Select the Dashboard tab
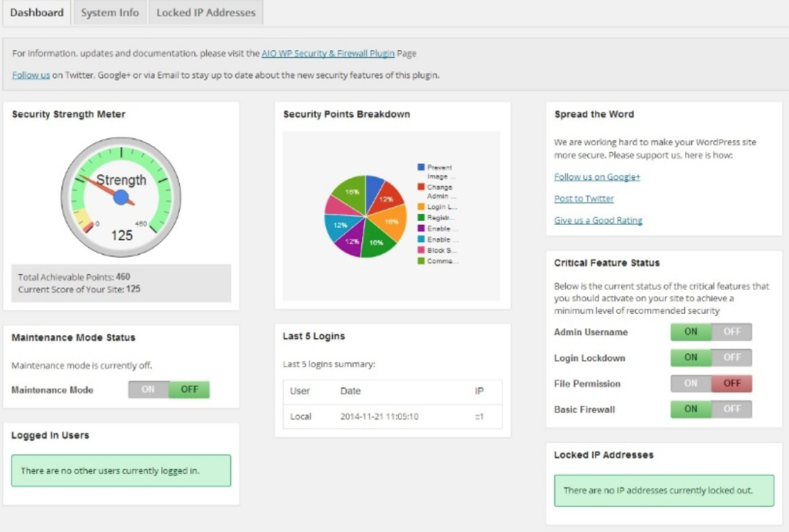 36,13
